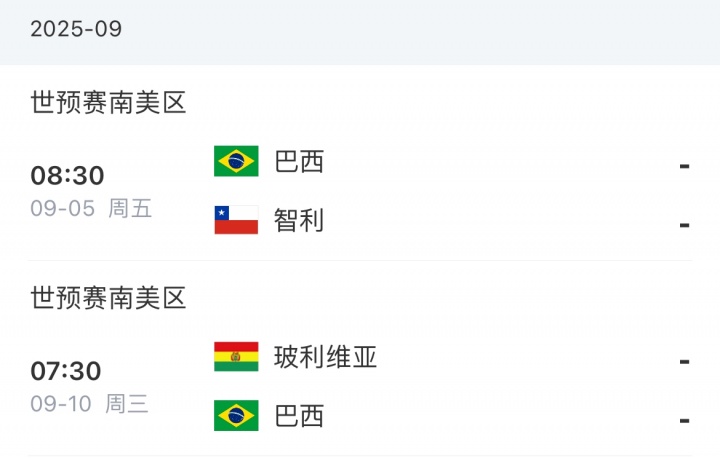This screenshot has height=458, width=720.
Task: Click the 07:30 kickoff time
Action: 66,372
